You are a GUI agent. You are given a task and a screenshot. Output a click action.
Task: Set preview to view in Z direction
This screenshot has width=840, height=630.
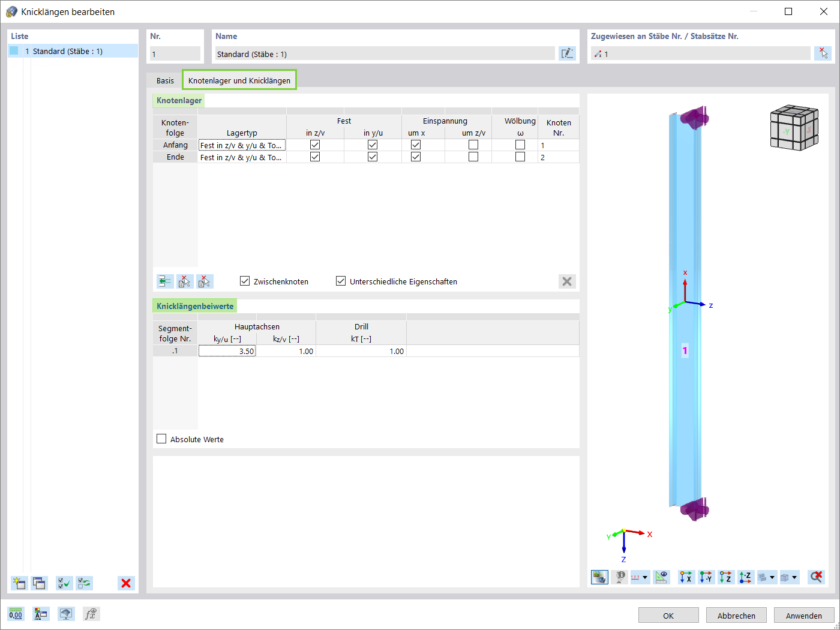pyautogui.click(x=726, y=577)
